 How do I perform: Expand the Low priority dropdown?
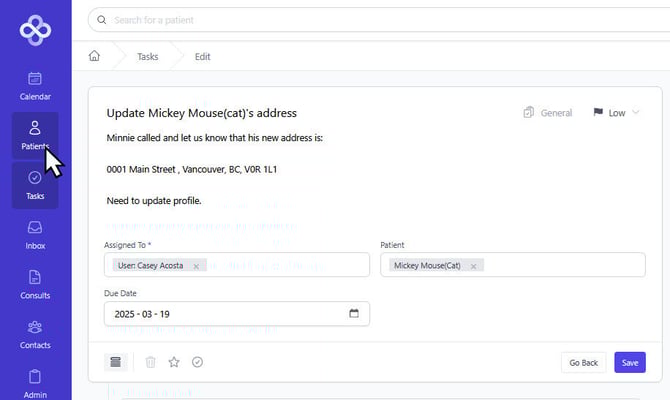pos(636,112)
